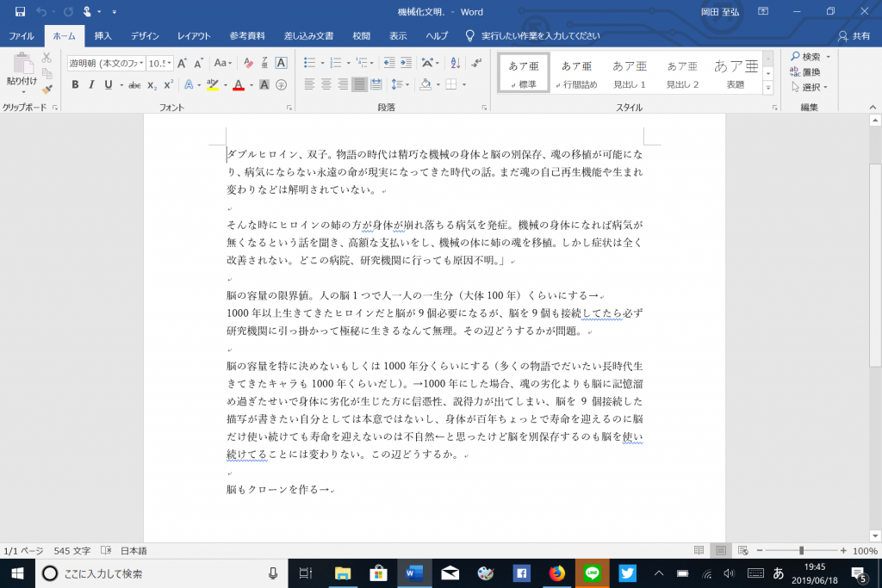Adjust the zoom slider handle
This screenshot has width=882, height=588.
coord(801,551)
